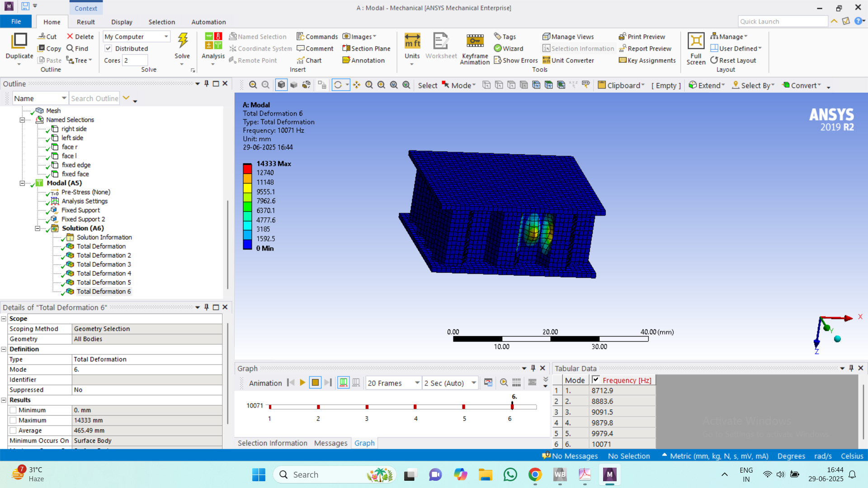Toggle the Minimum result checkbox
This screenshot has height=488, width=868.
[x=13, y=410]
